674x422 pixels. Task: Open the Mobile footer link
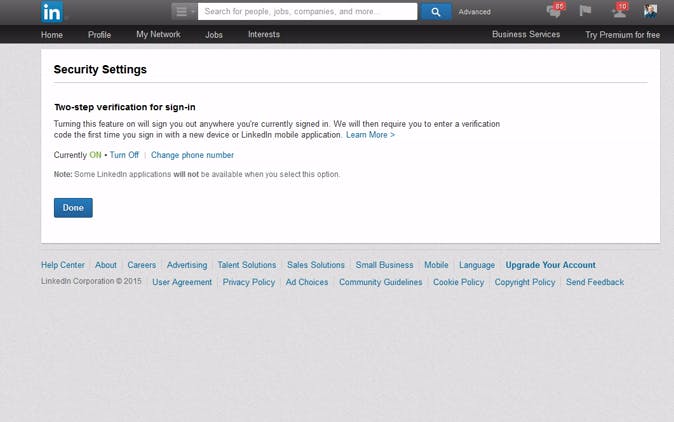[x=436, y=265]
